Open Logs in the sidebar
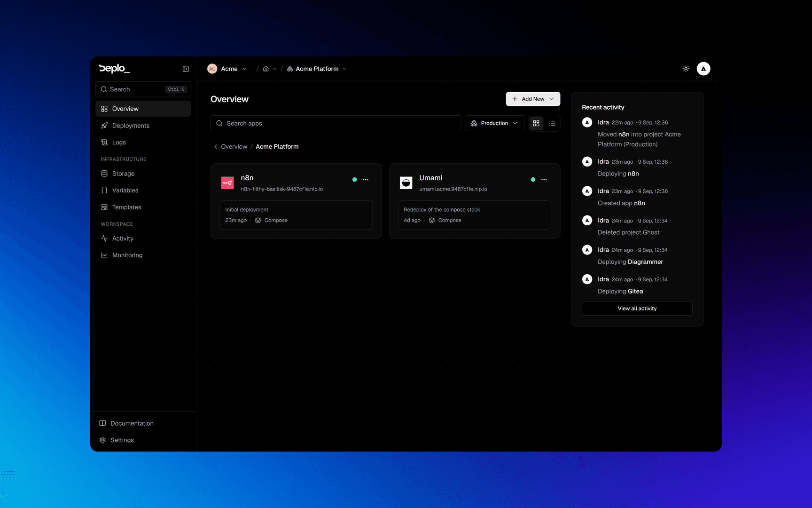The image size is (812, 508). (x=143, y=143)
